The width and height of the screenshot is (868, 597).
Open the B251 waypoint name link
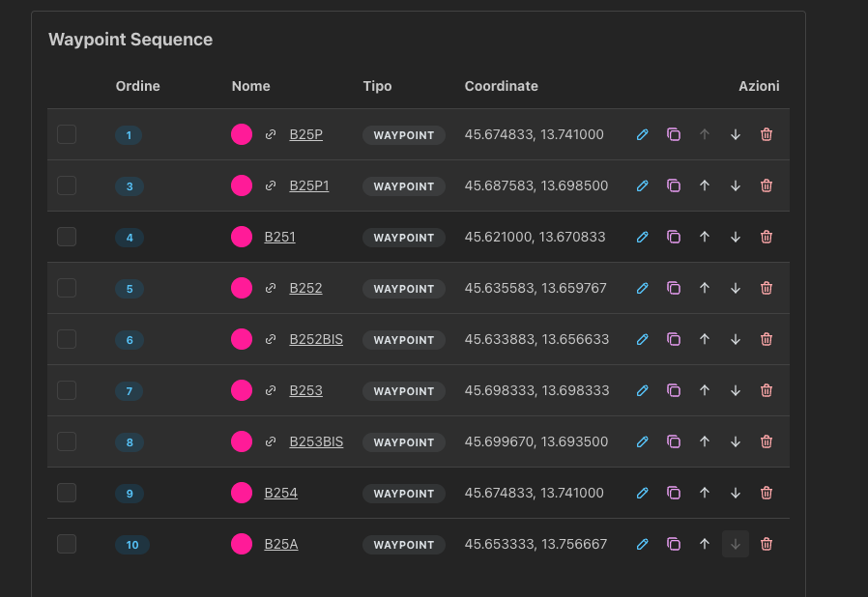click(x=280, y=238)
